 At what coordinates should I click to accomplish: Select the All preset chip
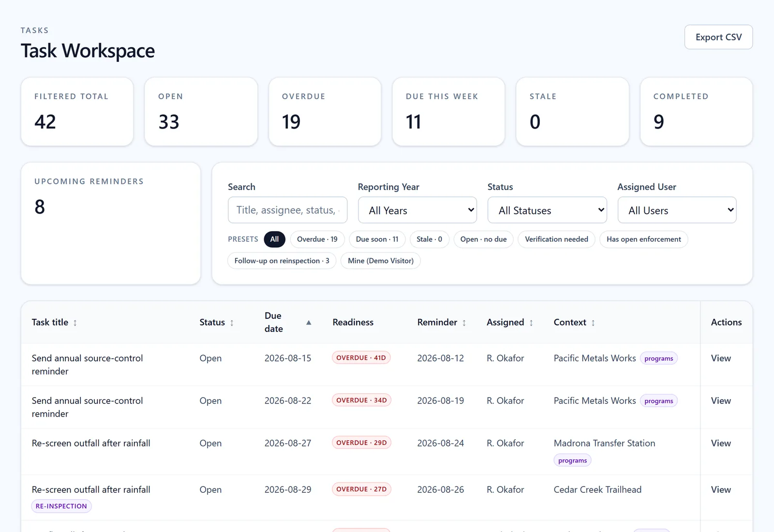274,239
